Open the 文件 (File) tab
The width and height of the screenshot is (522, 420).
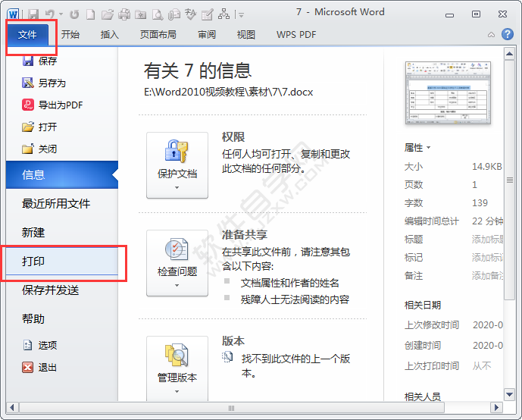[27, 35]
